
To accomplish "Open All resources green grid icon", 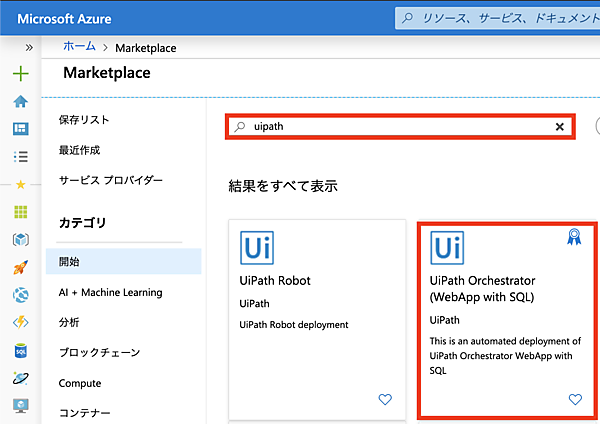I will (20, 212).
